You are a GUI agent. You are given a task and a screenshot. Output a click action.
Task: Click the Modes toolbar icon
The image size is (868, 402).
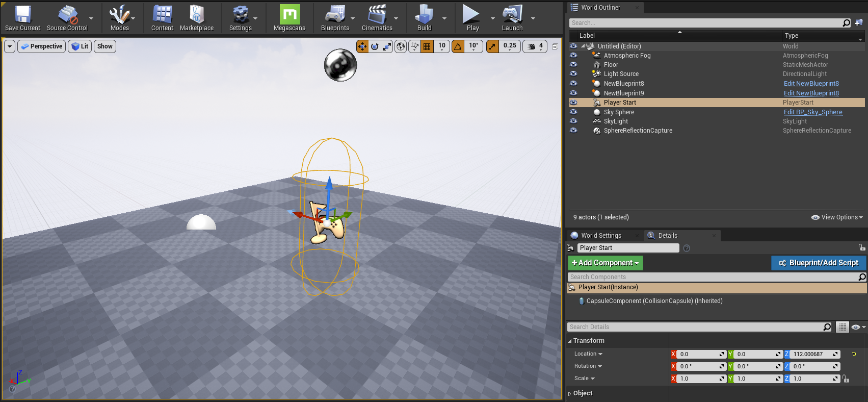click(120, 18)
